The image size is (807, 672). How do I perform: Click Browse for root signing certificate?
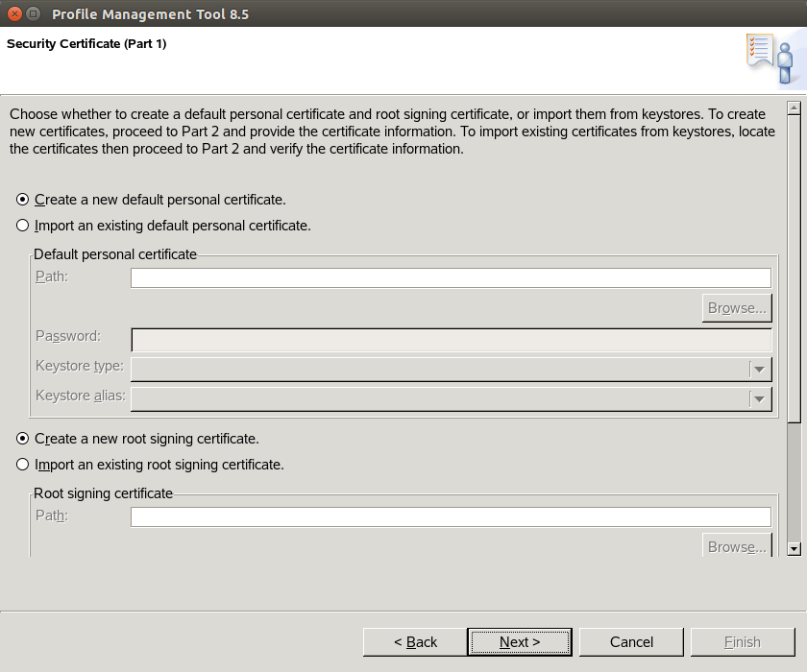coord(737,545)
